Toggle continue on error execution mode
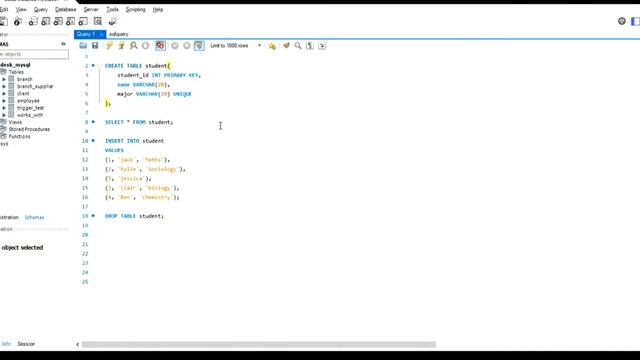 160,46
